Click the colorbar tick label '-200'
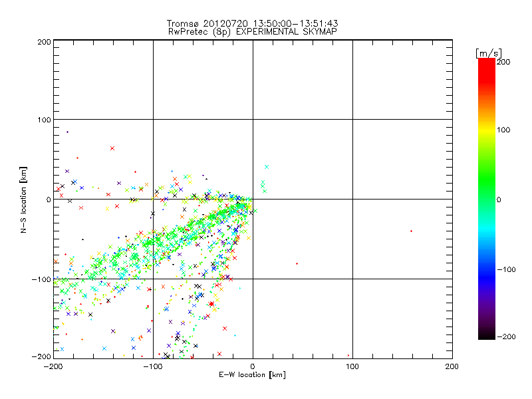The height and width of the screenshot is (399, 532). (506, 336)
